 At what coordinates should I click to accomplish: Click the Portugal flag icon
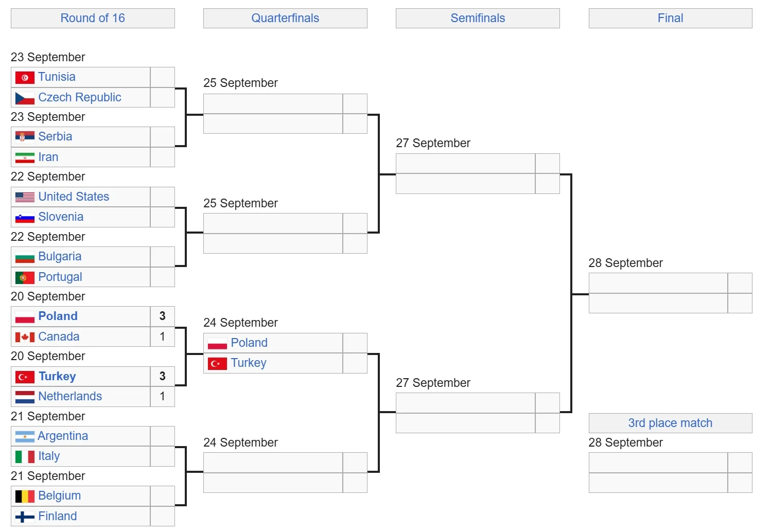point(25,277)
